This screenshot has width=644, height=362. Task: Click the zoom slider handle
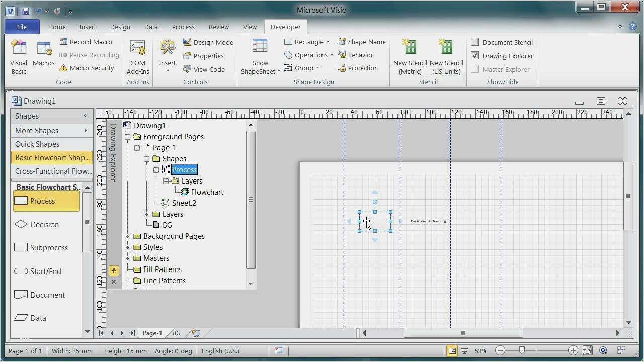coord(522,350)
